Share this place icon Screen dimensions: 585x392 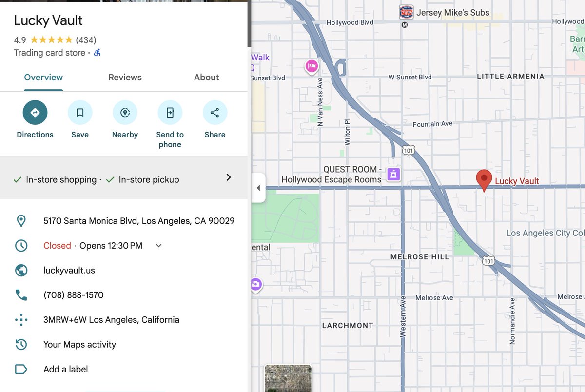click(214, 113)
